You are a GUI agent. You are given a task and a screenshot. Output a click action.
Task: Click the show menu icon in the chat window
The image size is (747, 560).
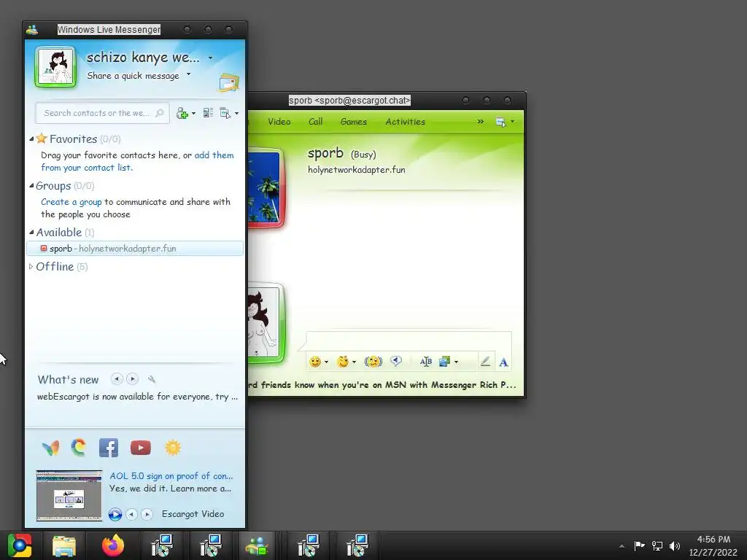coord(500,122)
